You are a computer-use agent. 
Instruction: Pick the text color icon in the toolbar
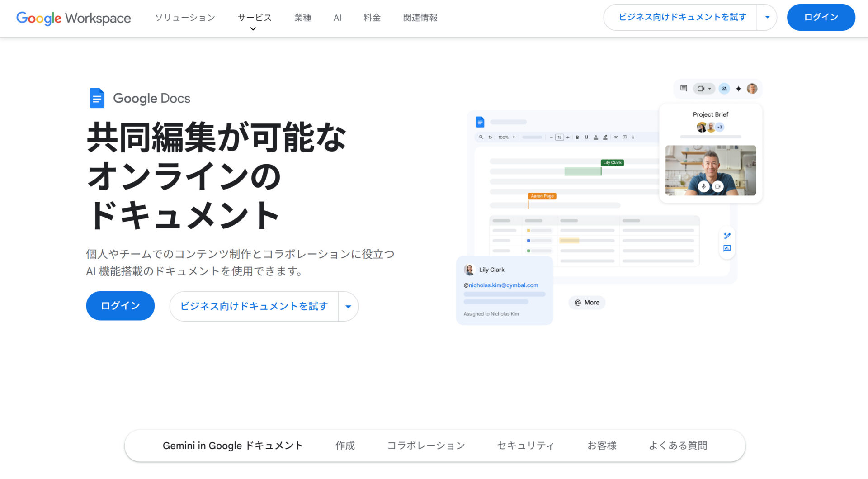coord(596,137)
